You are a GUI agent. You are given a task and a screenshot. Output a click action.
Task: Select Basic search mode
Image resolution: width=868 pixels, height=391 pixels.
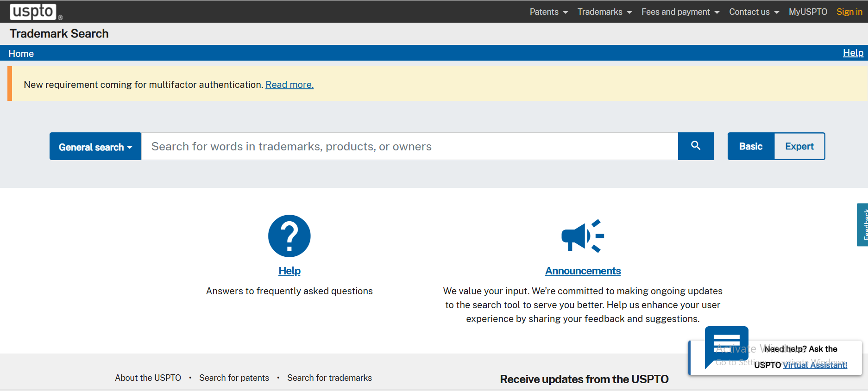coord(751,146)
